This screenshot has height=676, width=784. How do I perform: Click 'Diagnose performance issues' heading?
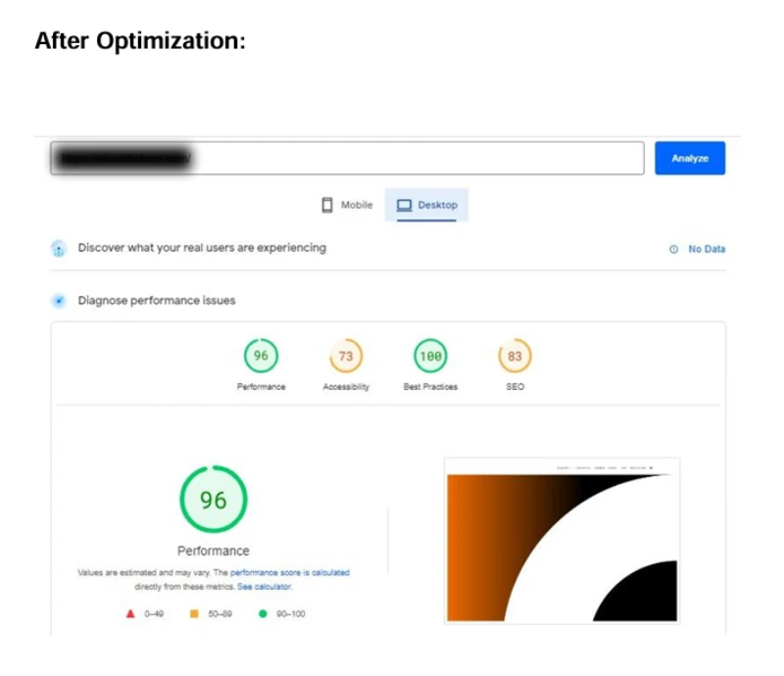(x=157, y=301)
